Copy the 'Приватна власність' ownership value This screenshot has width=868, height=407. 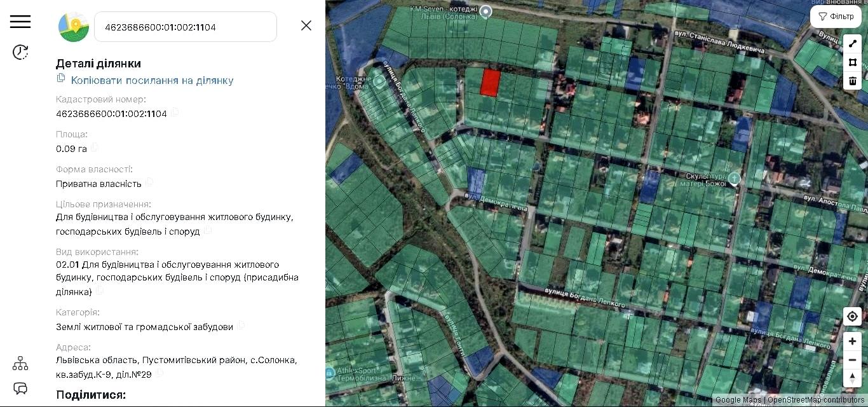(149, 183)
